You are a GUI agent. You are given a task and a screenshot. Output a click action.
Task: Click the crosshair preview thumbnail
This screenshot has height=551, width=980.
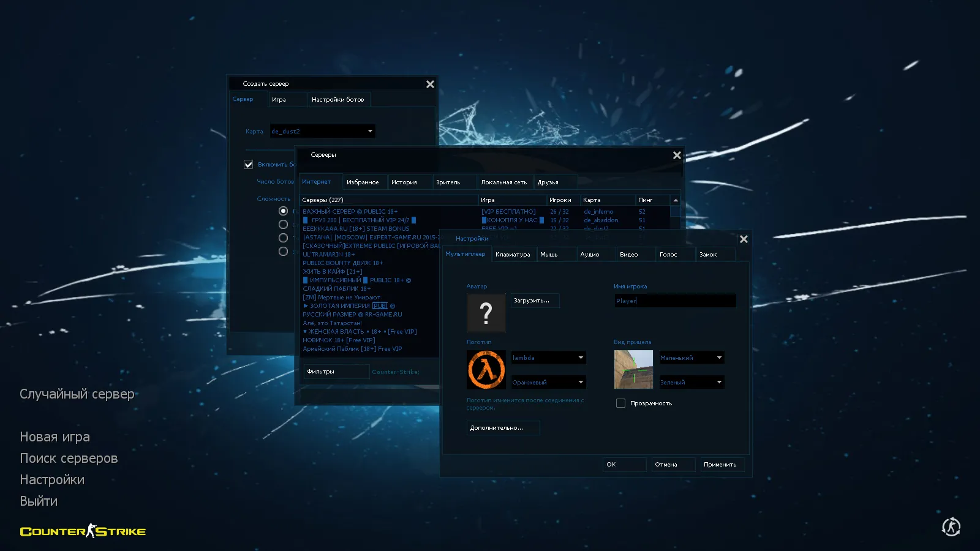tap(633, 369)
